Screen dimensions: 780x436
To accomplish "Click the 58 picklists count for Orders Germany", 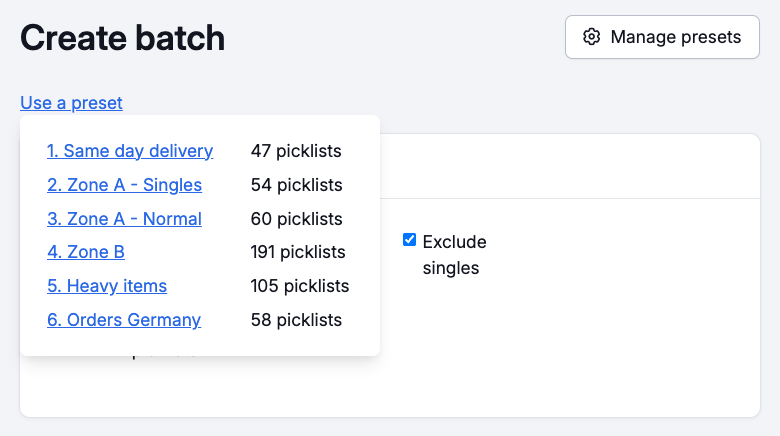I will coord(297,320).
